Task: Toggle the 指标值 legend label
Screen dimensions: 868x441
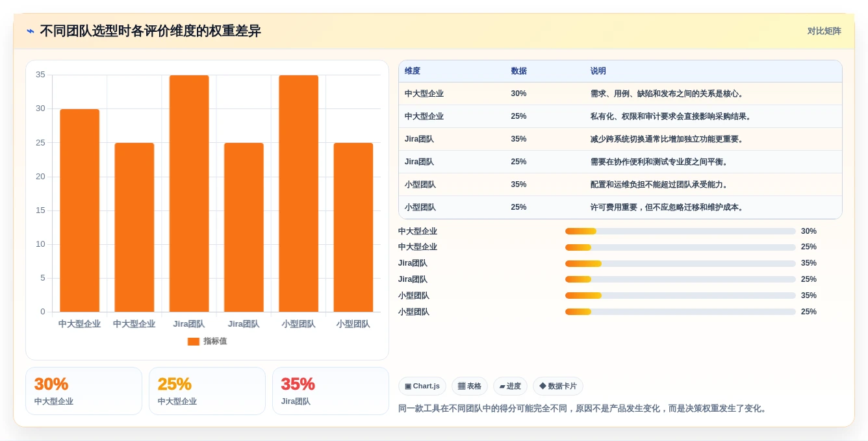Action: pos(215,342)
